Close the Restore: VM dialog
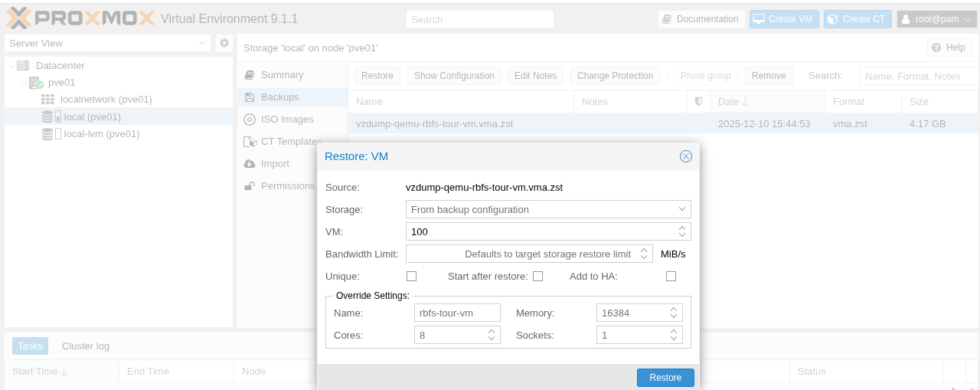 tap(686, 156)
